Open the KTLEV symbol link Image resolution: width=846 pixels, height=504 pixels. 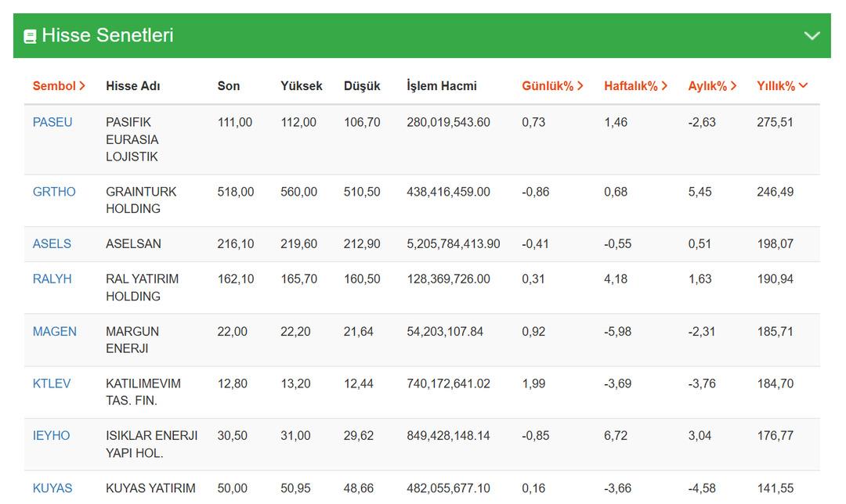52,383
